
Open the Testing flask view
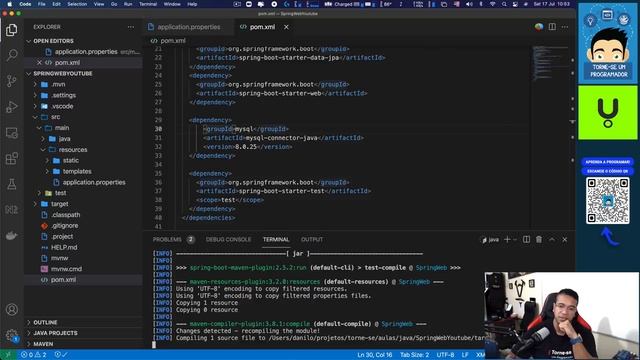(x=11, y=184)
